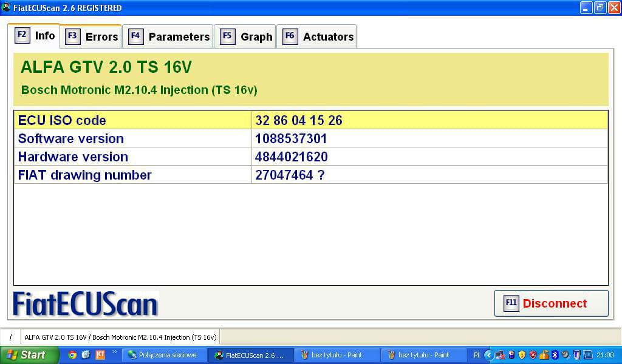
Task: Close the FiatECUScan window
Action: coord(614,7)
